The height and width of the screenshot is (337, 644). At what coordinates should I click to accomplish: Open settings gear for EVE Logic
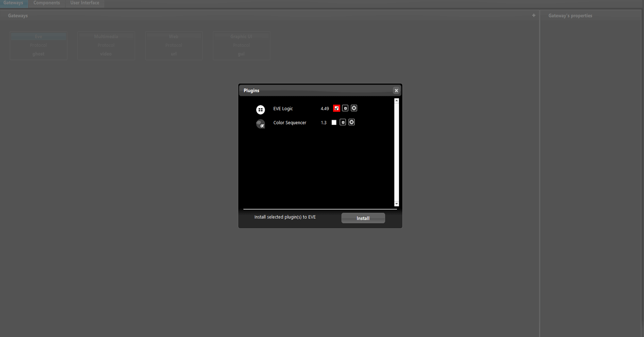345,108
